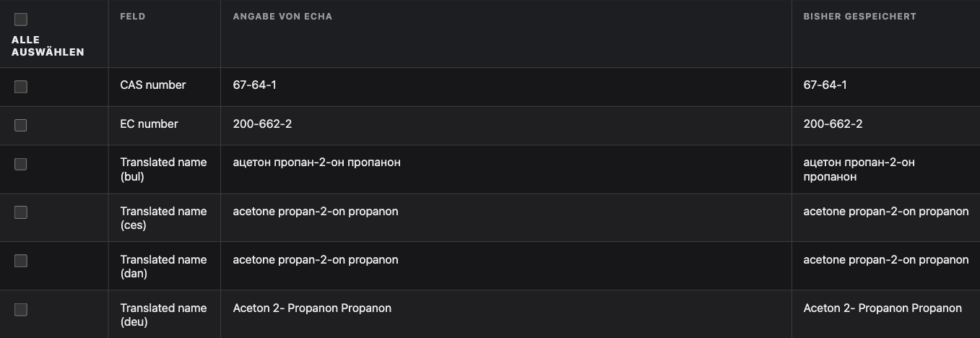Check the CAS number row checkbox
This screenshot has width=980, height=338.
21,87
